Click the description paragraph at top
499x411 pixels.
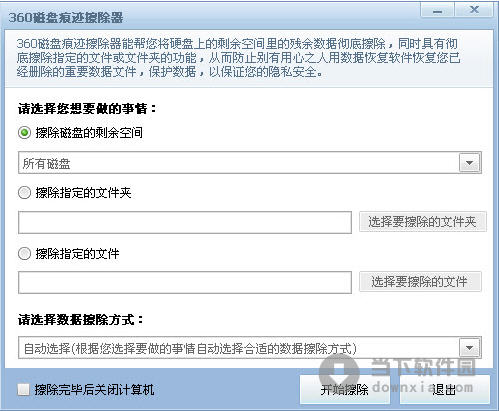tap(238, 58)
